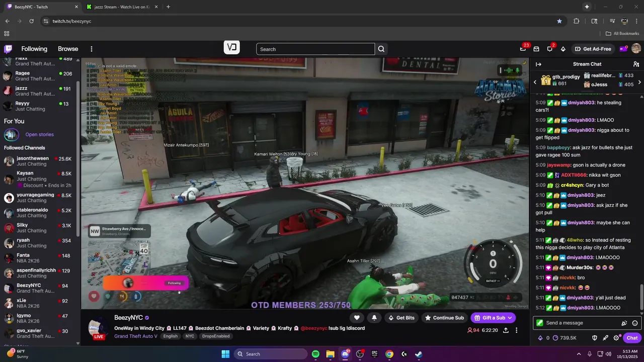The image size is (644, 362).
Task: Click the Twitch search input
Action: (x=315, y=49)
